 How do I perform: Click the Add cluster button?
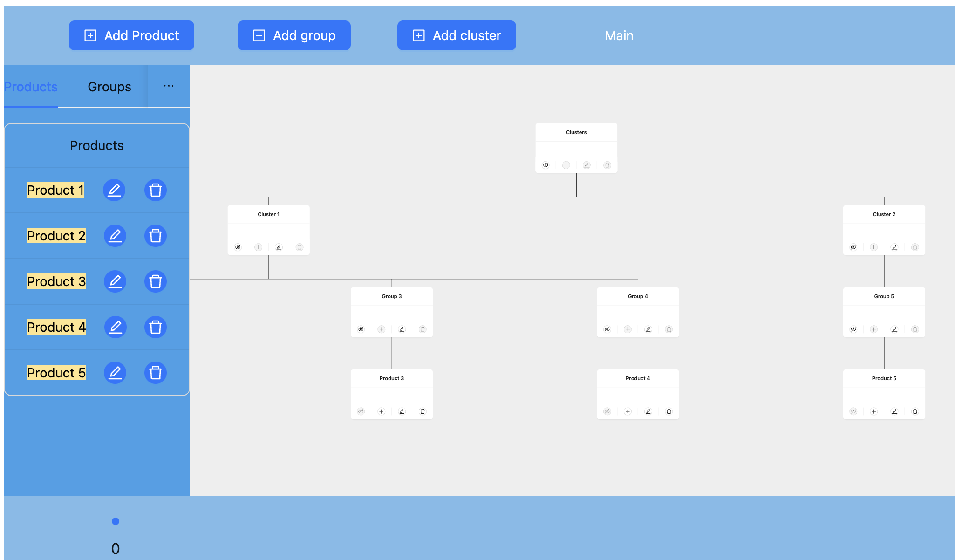[x=456, y=35]
